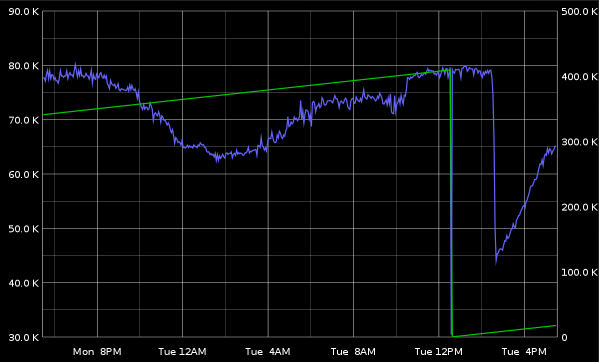Click the 400.0 K right axis label
The height and width of the screenshot is (362, 599).
click(x=579, y=77)
